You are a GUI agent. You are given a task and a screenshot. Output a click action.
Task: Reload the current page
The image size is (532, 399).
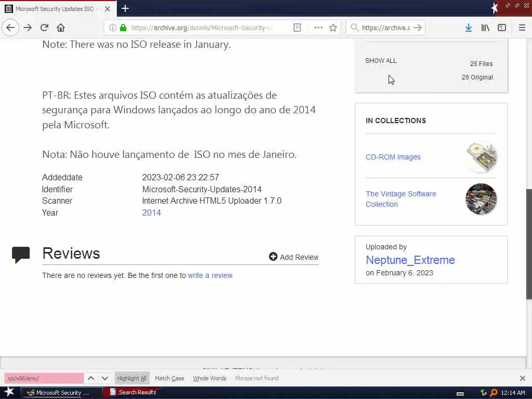point(44,28)
